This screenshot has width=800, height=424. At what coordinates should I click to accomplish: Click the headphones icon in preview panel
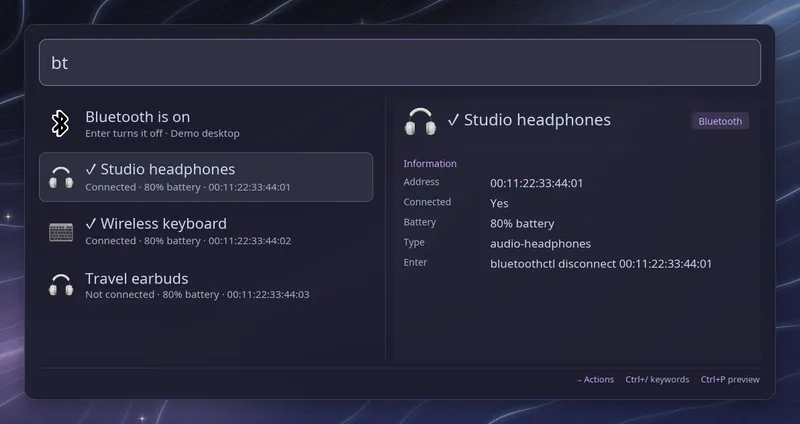click(420, 121)
